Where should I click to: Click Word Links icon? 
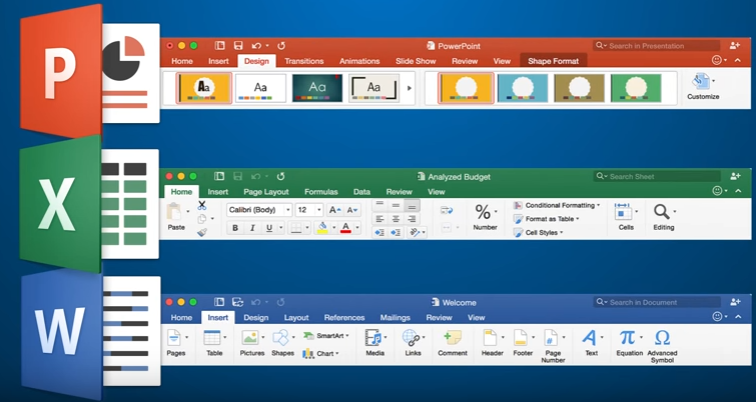(411, 338)
